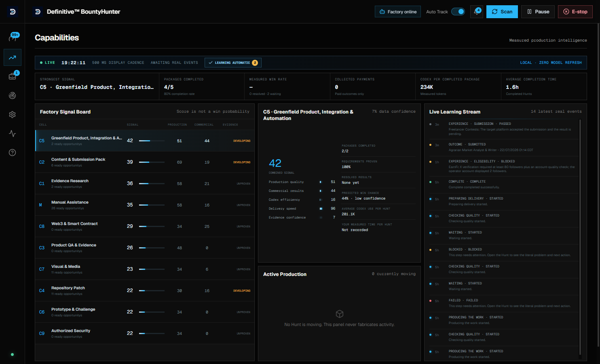Image resolution: width=600 pixels, height=364 pixels.
Task: Click the BountyHunter header logo icon
Action: click(38, 12)
